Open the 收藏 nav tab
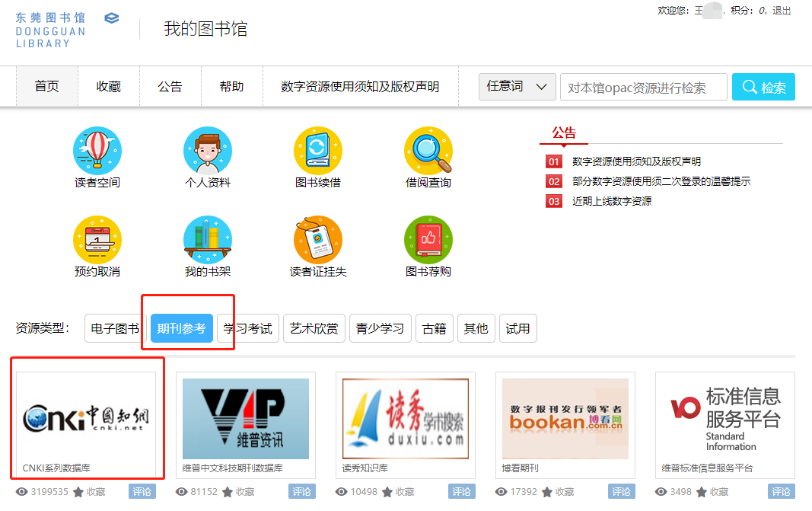The image size is (812, 511). click(x=109, y=87)
